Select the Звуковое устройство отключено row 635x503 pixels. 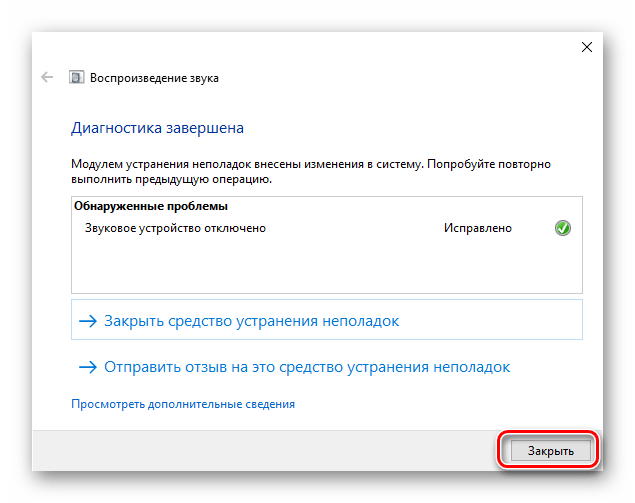pos(327,228)
